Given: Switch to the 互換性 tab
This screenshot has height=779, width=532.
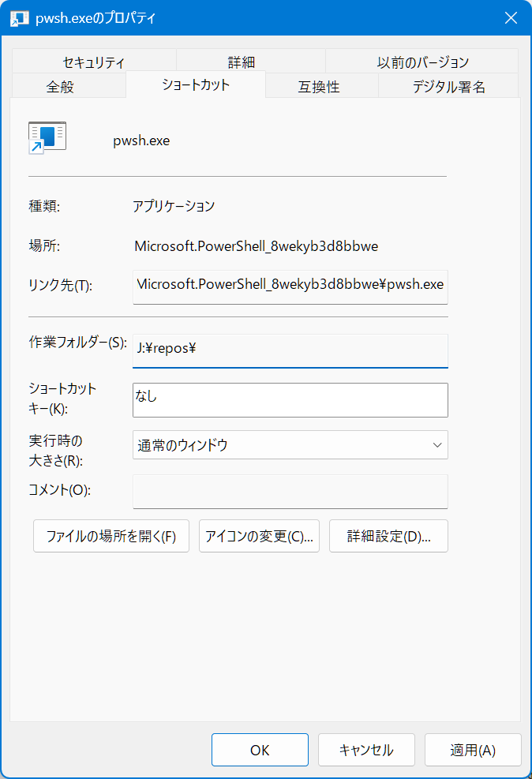Looking at the screenshot, I should pos(319,87).
